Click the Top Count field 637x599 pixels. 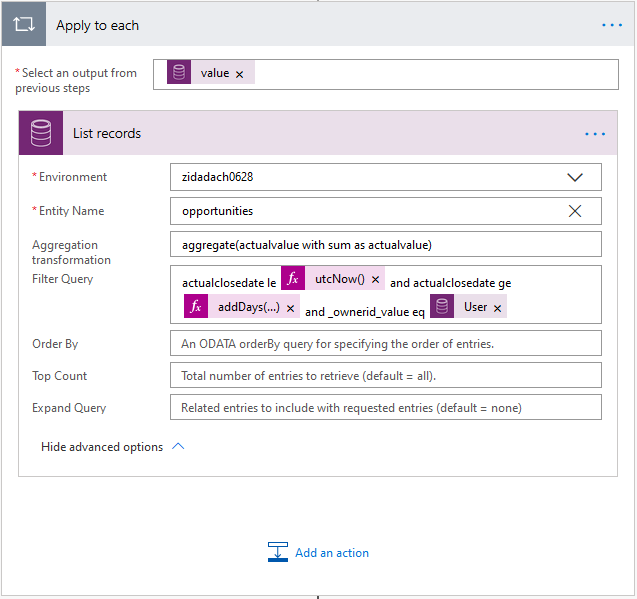click(386, 375)
